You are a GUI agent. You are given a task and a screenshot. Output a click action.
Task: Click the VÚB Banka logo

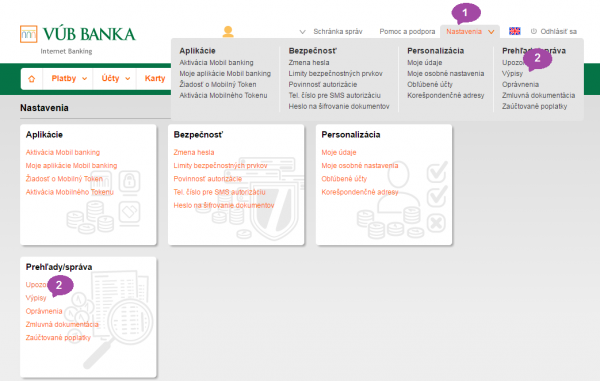click(78, 34)
